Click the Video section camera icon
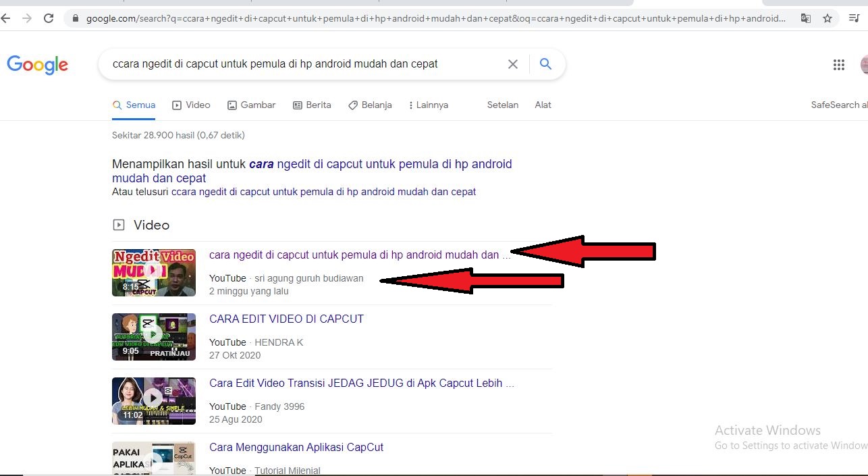 tap(119, 225)
